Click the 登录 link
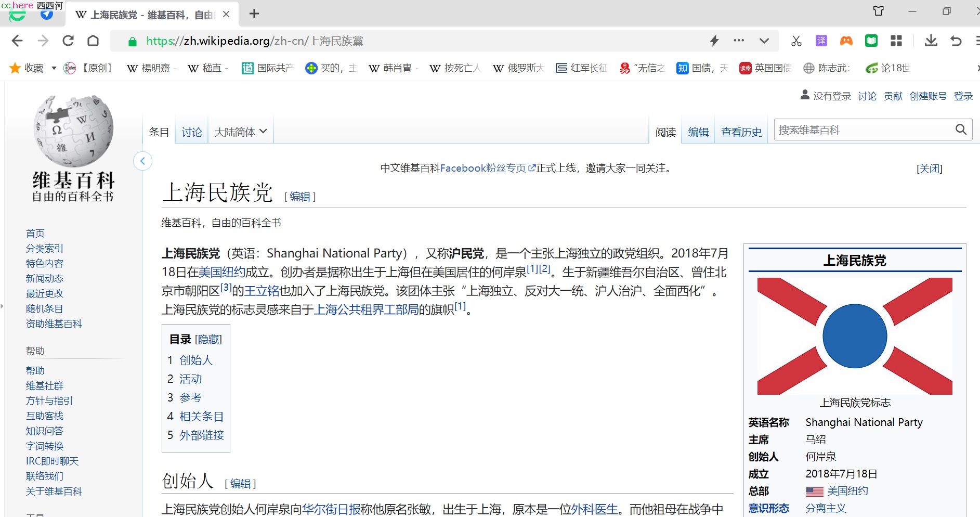The image size is (980, 517). coord(963,96)
